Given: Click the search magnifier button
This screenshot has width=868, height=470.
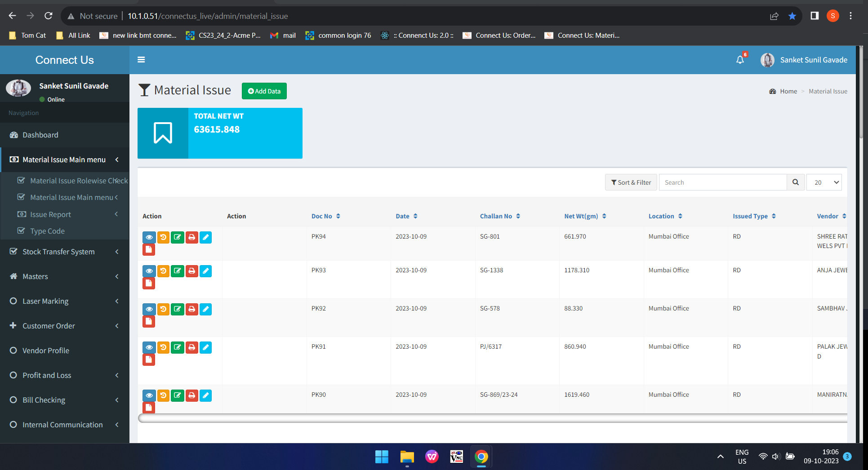Looking at the screenshot, I should pyautogui.click(x=796, y=182).
